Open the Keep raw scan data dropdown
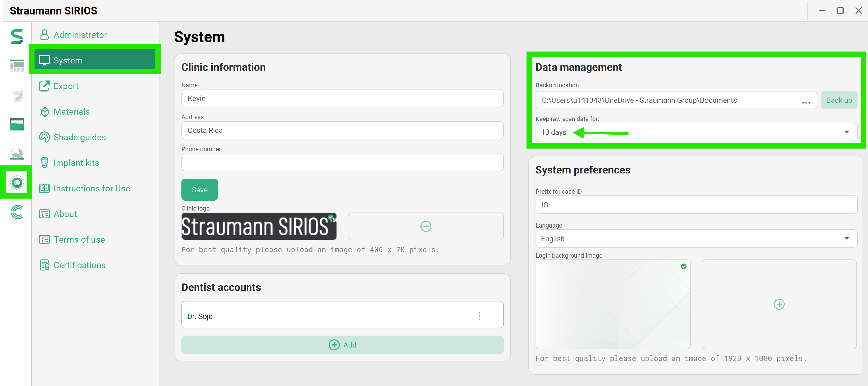The image size is (868, 386). [x=696, y=132]
